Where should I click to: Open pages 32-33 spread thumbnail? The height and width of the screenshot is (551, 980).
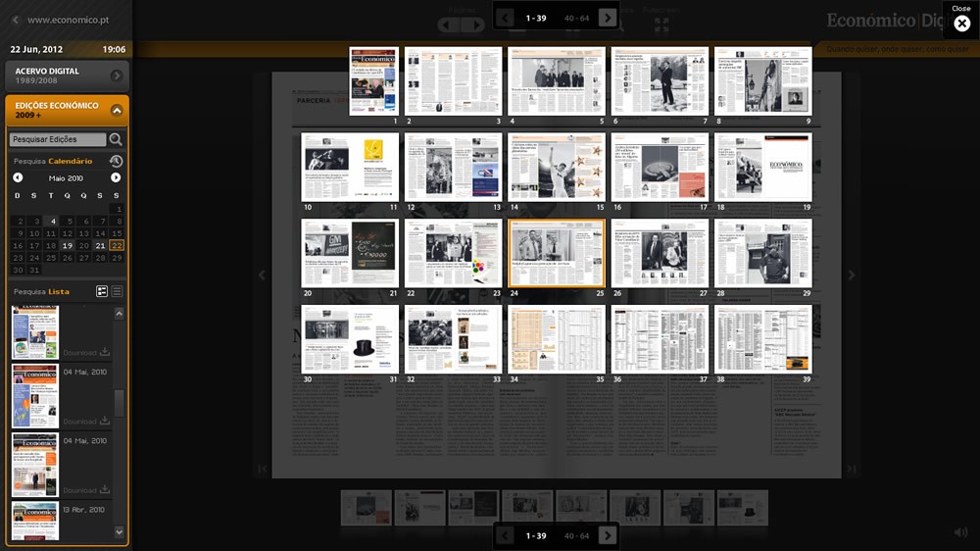pyautogui.click(x=453, y=339)
